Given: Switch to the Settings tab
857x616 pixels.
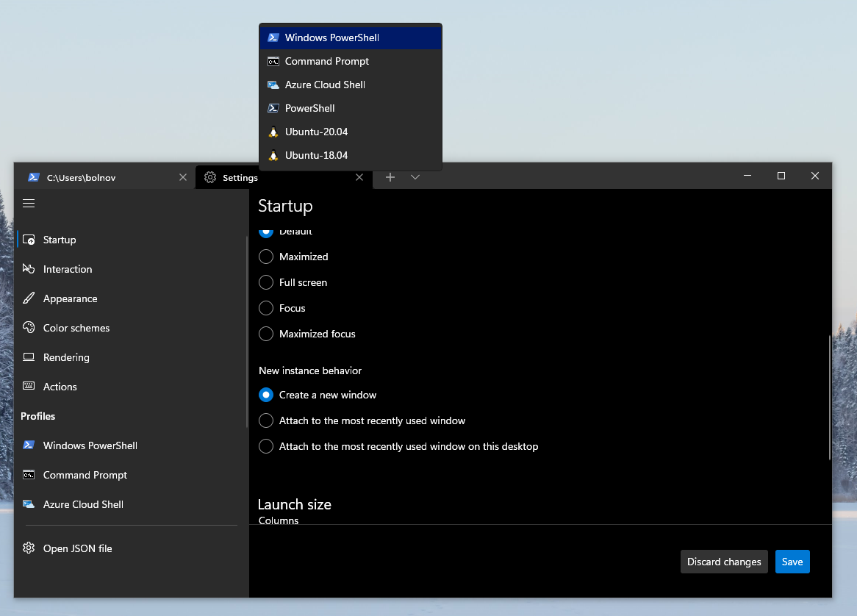Looking at the screenshot, I should 238,176.
